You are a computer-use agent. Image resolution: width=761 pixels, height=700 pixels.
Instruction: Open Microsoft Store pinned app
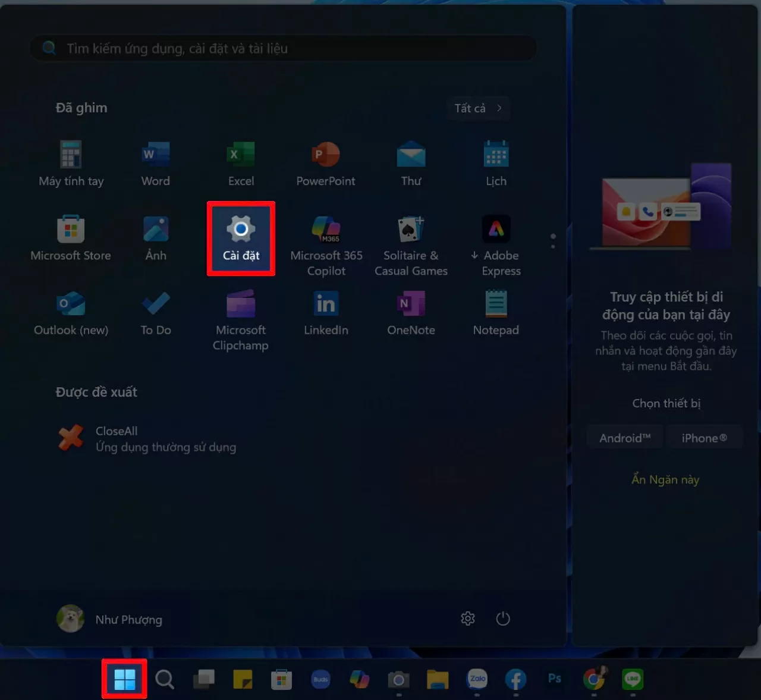pyautogui.click(x=71, y=238)
